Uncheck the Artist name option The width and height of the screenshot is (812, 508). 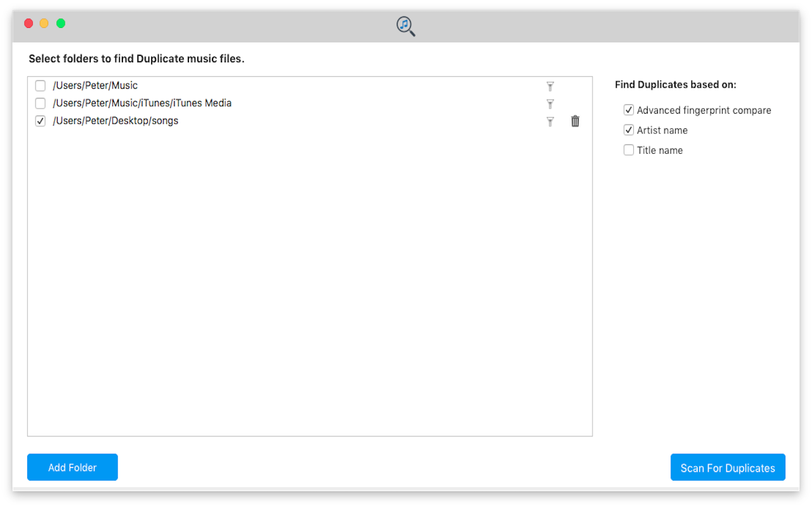pos(629,130)
